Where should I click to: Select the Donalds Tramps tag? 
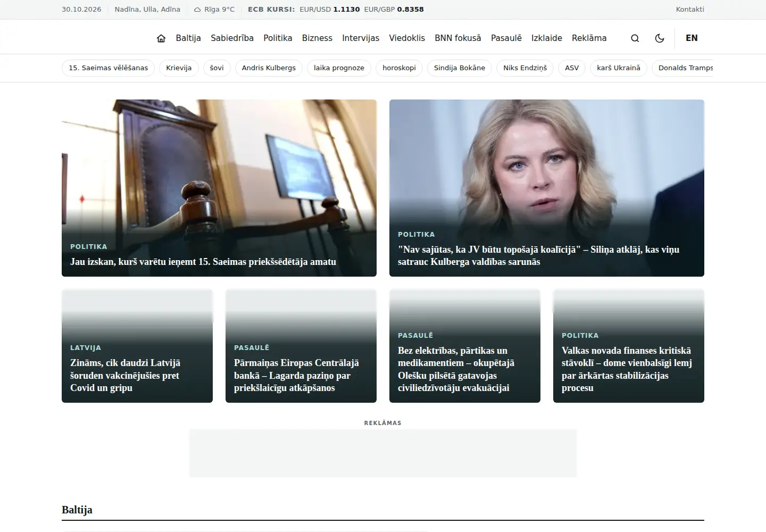coord(682,68)
